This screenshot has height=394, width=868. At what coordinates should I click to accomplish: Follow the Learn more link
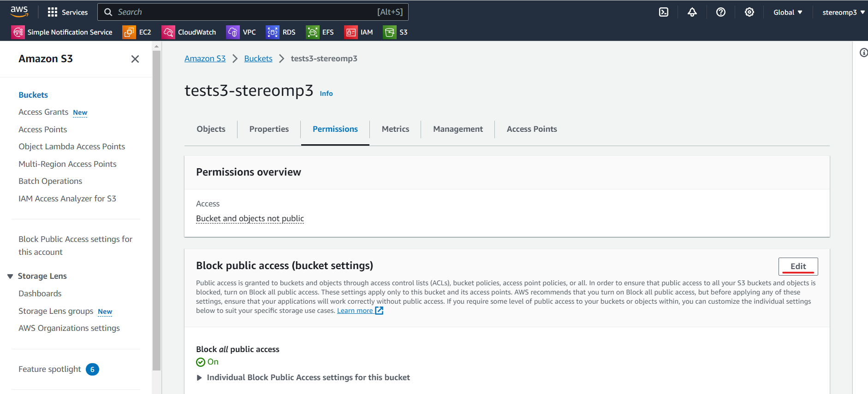355,311
